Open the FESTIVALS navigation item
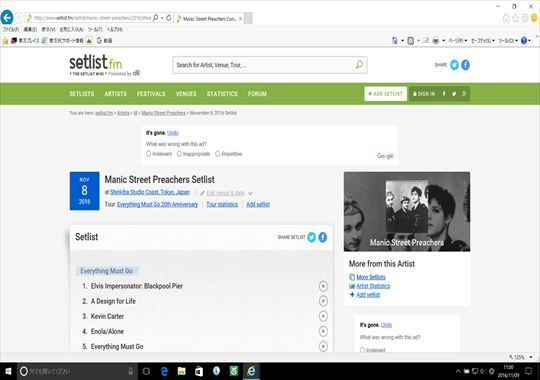This screenshot has width=540, height=380. [151, 94]
